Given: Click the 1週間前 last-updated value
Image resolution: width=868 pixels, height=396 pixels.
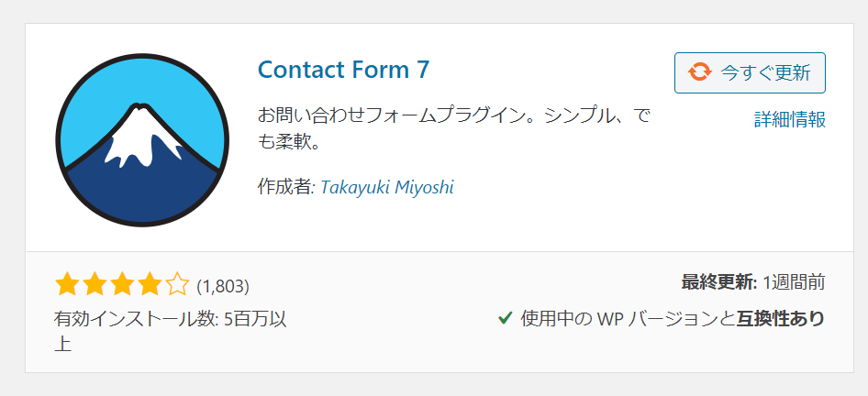Looking at the screenshot, I should (x=794, y=282).
